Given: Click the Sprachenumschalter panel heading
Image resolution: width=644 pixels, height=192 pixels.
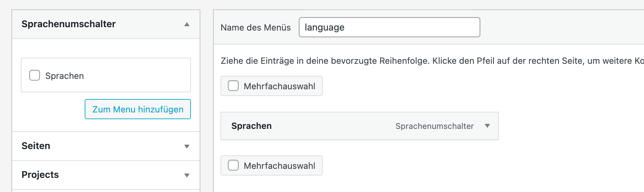Looking at the screenshot, I should (x=69, y=24).
